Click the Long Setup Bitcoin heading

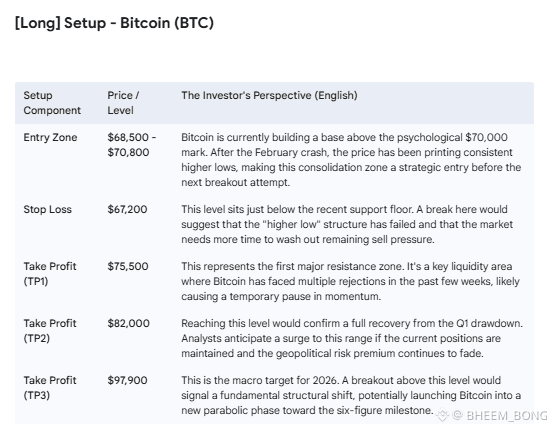[x=114, y=23]
